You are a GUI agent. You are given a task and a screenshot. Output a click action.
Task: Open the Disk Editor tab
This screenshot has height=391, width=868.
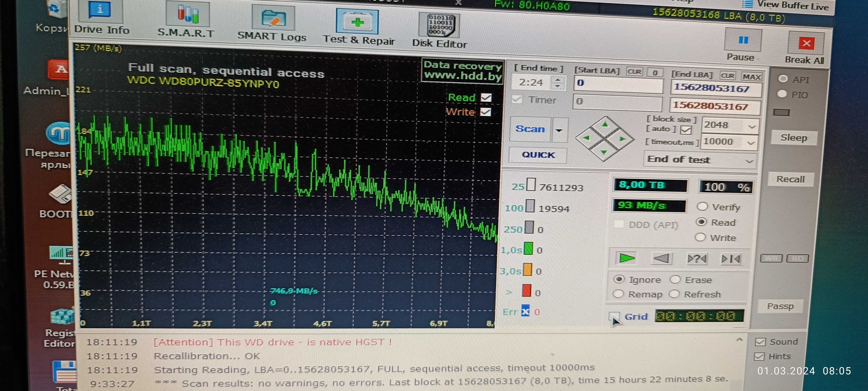[439, 30]
